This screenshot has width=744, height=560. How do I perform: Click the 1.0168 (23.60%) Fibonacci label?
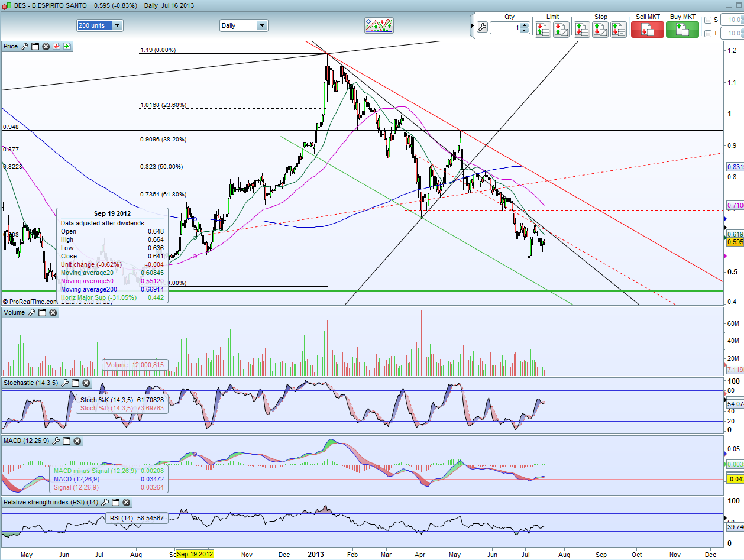[163, 105]
